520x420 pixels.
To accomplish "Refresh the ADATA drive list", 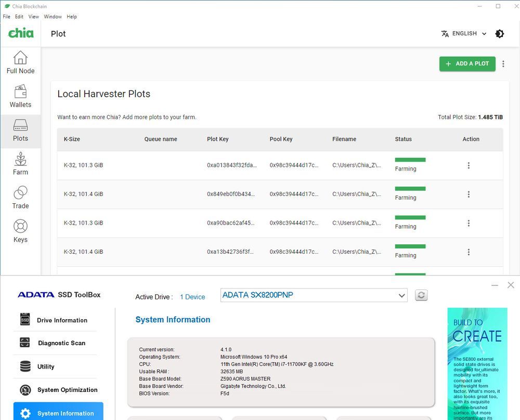I will pyautogui.click(x=421, y=295).
